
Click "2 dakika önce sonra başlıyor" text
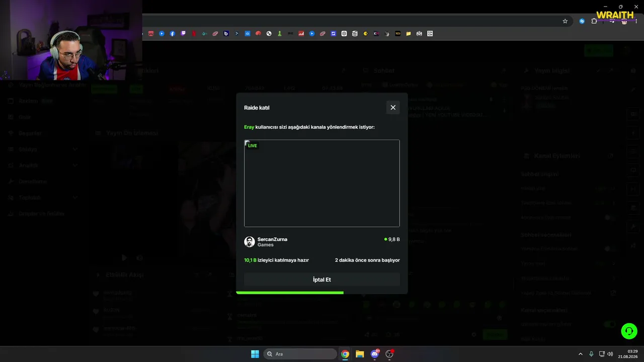367,260
